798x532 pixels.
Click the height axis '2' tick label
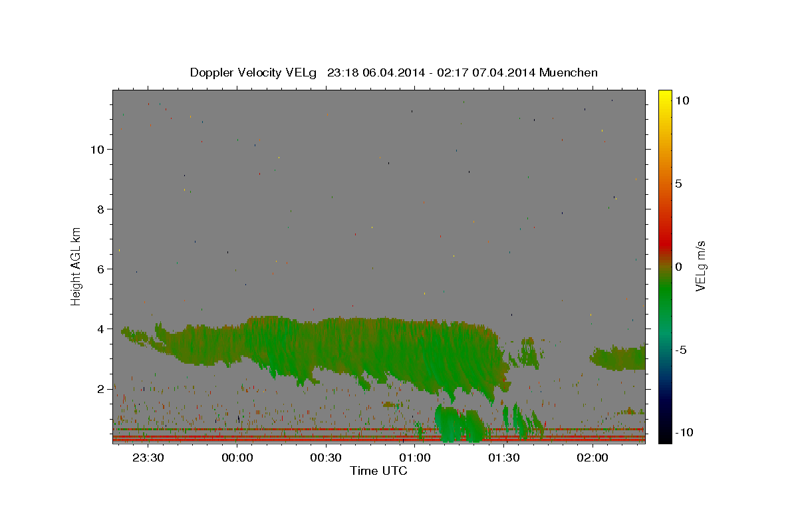[x=102, y=389]
